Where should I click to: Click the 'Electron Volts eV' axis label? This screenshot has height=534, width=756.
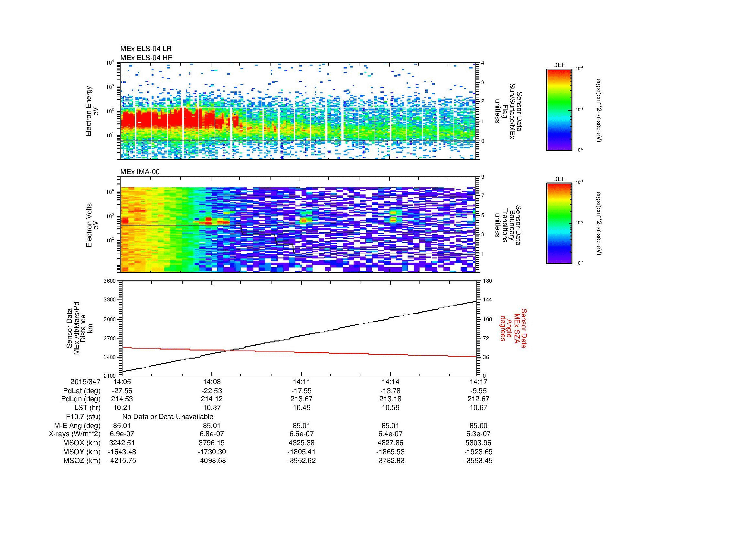tap(92, 225)
